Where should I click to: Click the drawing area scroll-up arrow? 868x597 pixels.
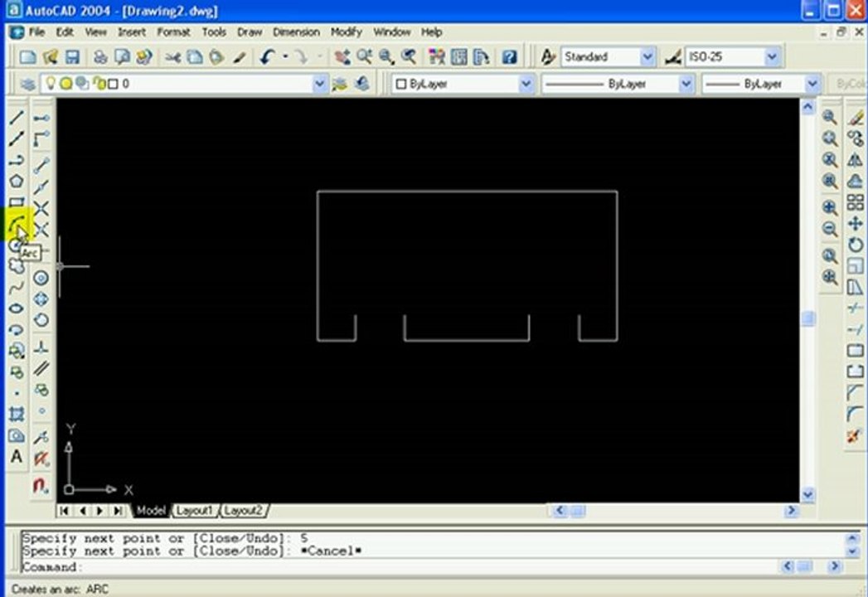pos(807,107)
